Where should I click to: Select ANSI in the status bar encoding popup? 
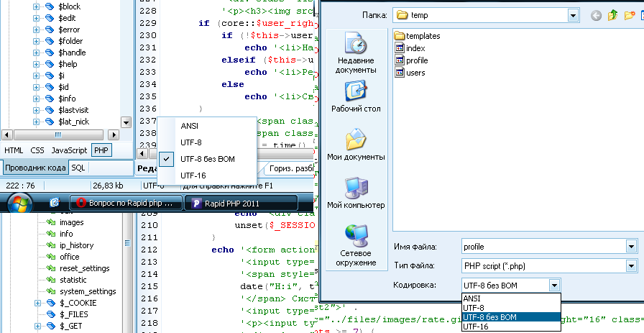click(x=190, y=126)
